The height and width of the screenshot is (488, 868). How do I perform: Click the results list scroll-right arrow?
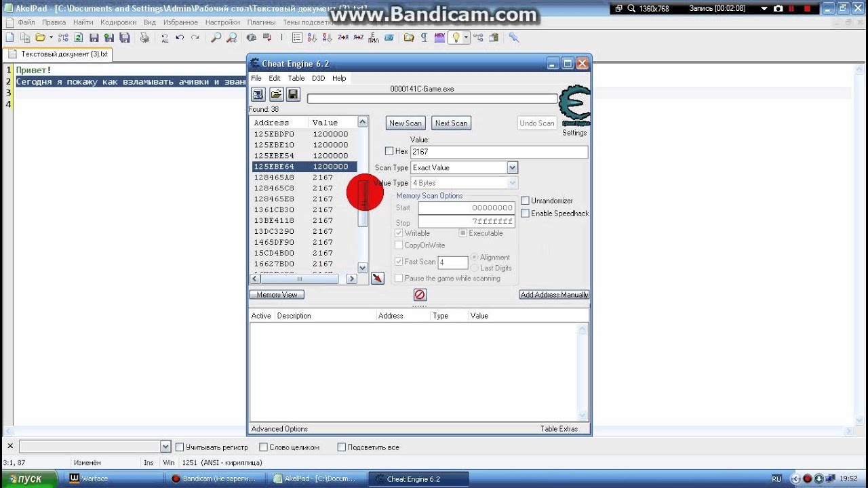coord(351,279)
